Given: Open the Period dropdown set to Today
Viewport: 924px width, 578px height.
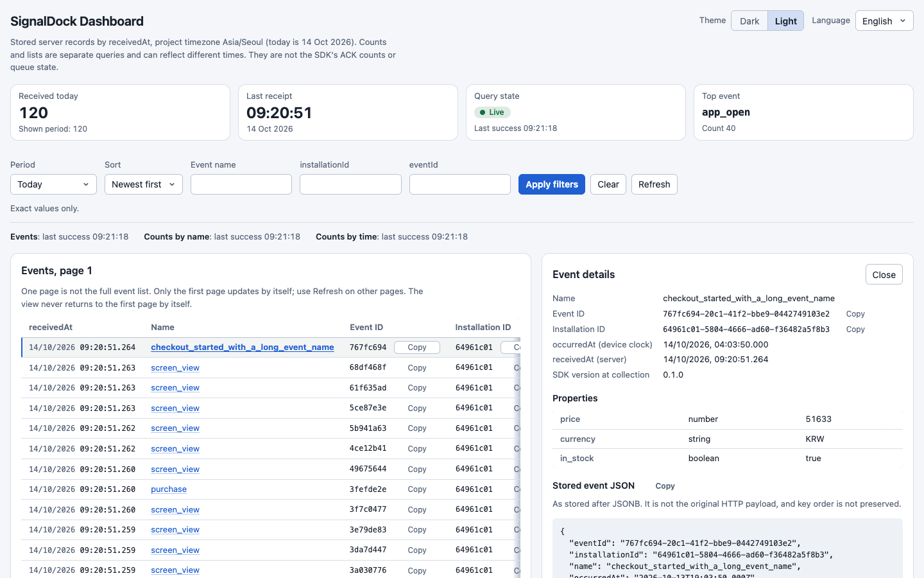Looking at the screenshot, I should click(53, 184).
